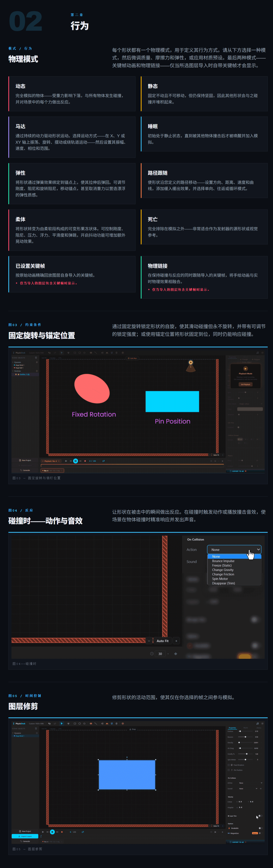This screenshot has width=273, height=868.
Task: Click the Auto Fit button in Figure 04
Action: click(x=163, y=641)
